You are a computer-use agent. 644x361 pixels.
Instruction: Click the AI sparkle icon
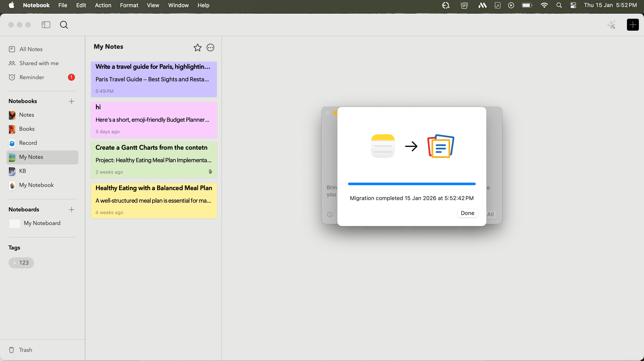click(x=611, y=25)
